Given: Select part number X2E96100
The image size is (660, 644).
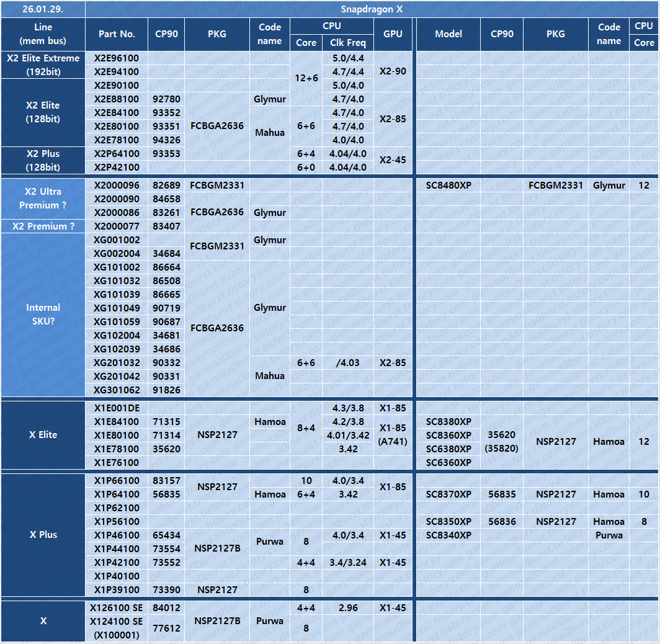Looking at the screenshot, I should 117,58.
